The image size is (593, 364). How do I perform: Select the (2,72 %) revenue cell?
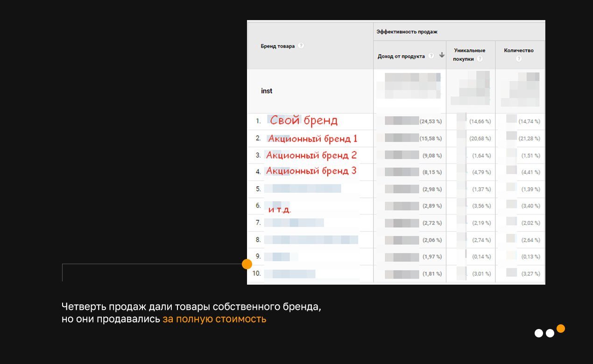coord(432,223)
